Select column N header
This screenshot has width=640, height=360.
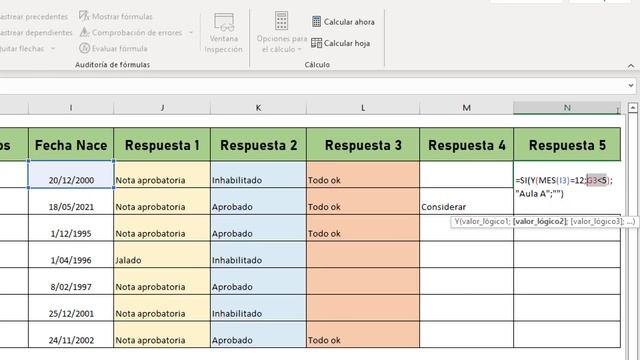[567, 108]
